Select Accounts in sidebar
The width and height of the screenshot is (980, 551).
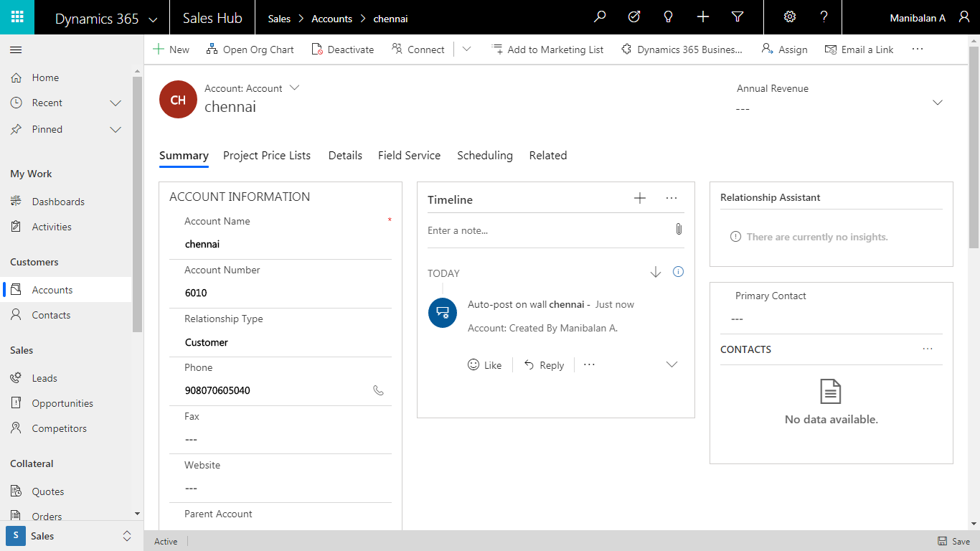pos(66,290)
